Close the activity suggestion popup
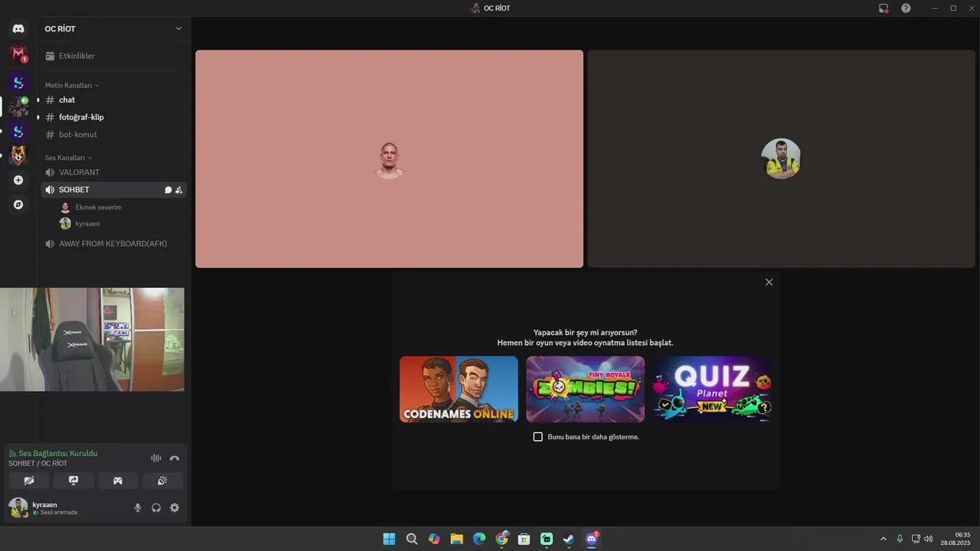Viewport: 980px width, 551px height. coord(769,282)
